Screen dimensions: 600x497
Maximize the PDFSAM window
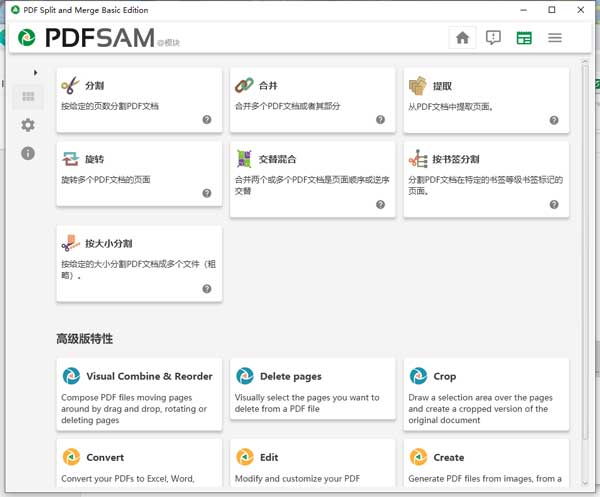click(552, 10)
